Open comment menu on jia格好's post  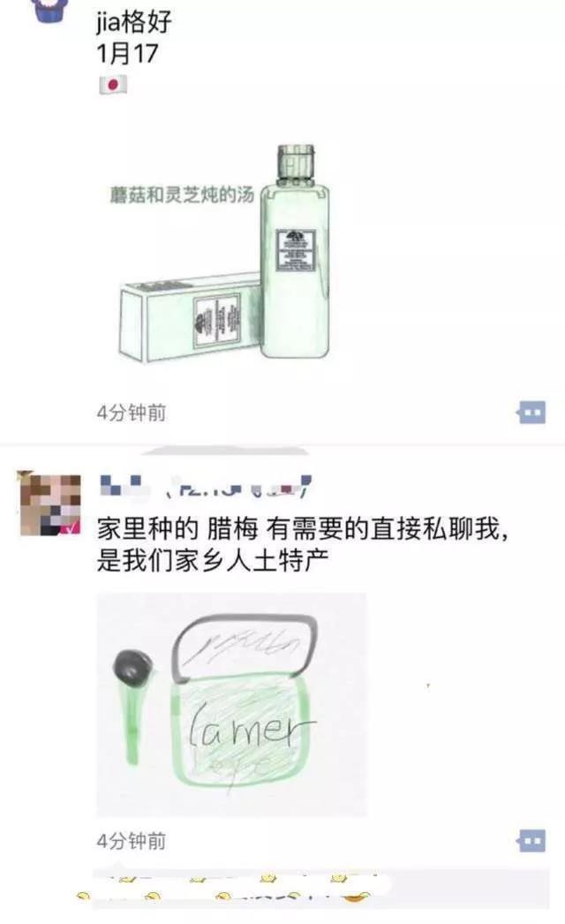[x=531, y=413]
